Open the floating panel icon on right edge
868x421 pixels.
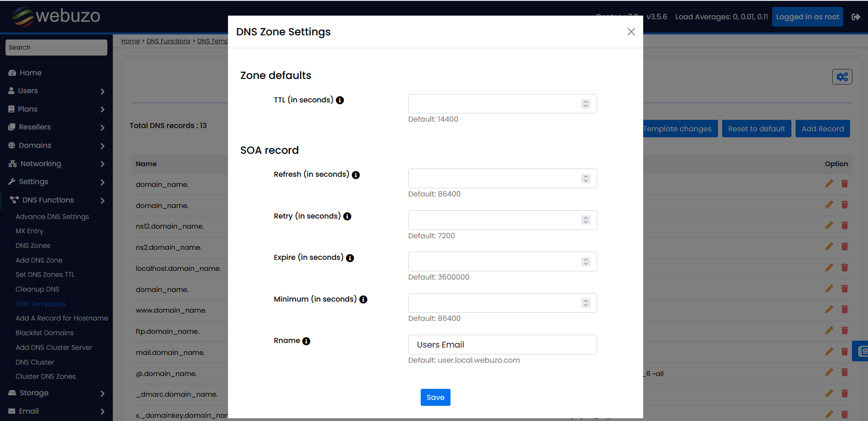(862, 351)
